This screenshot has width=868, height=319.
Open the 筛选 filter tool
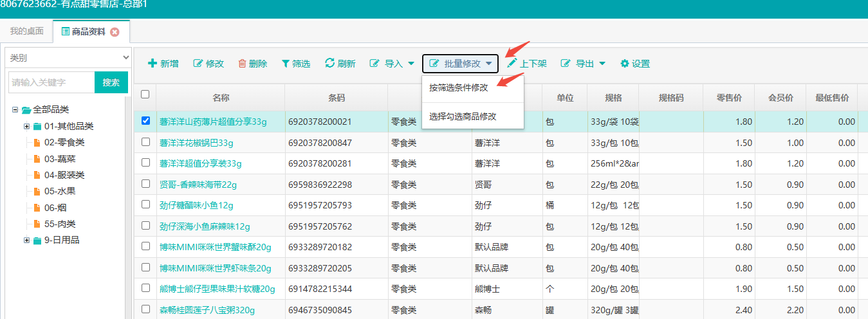coord(296,64)
